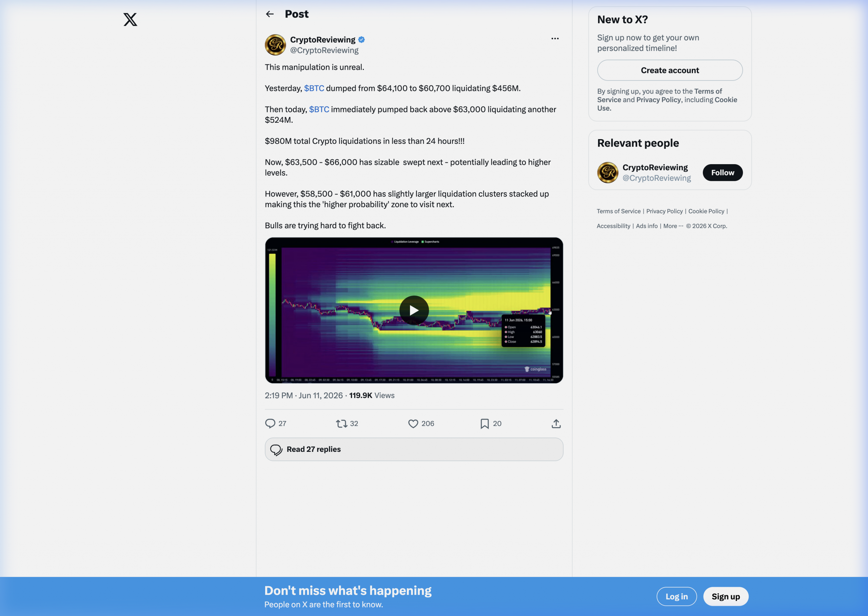Click the CryptoReviewing profile avatar in post

(x=275, y=45)
